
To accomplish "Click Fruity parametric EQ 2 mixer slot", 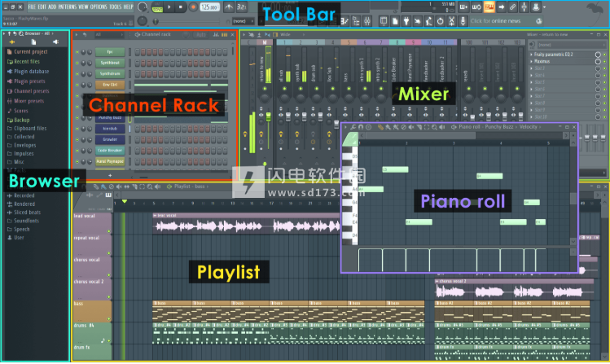I will [562, 55].
